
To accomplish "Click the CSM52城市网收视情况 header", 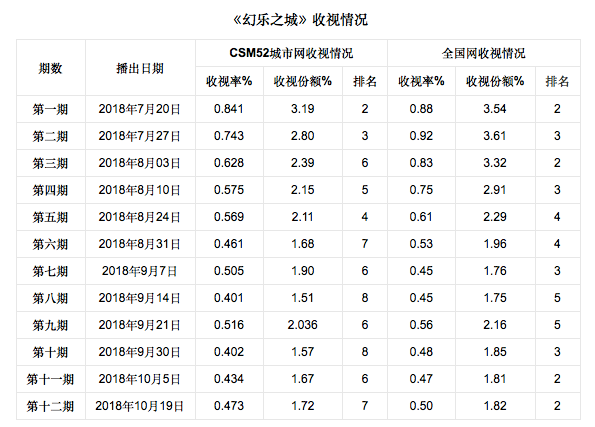I will pos(291,53).
